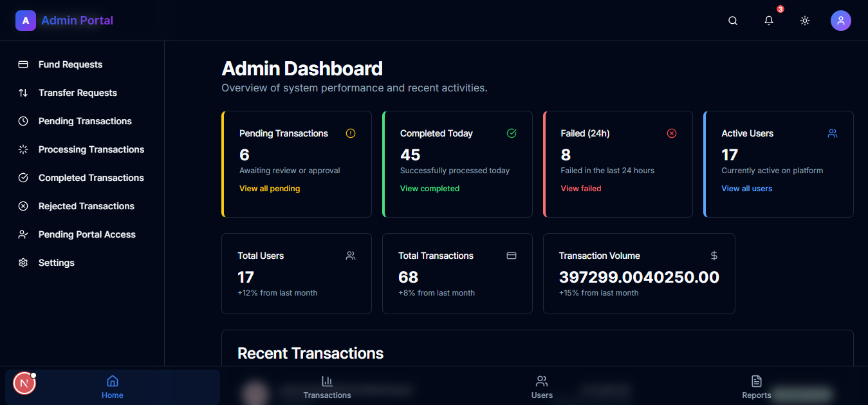Click the Total Transactions count 68

409,277
